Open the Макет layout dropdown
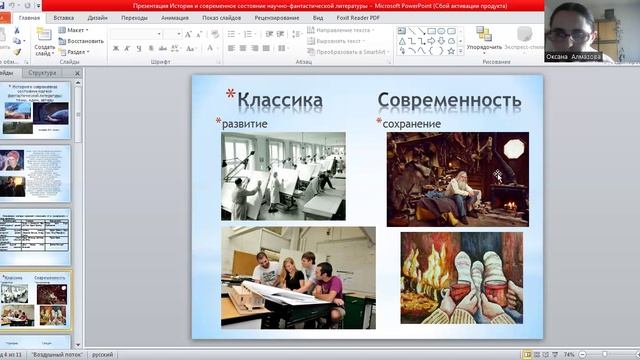Image resolution: width=640 pixels, height=360 pixels. [x=73, y=30]
